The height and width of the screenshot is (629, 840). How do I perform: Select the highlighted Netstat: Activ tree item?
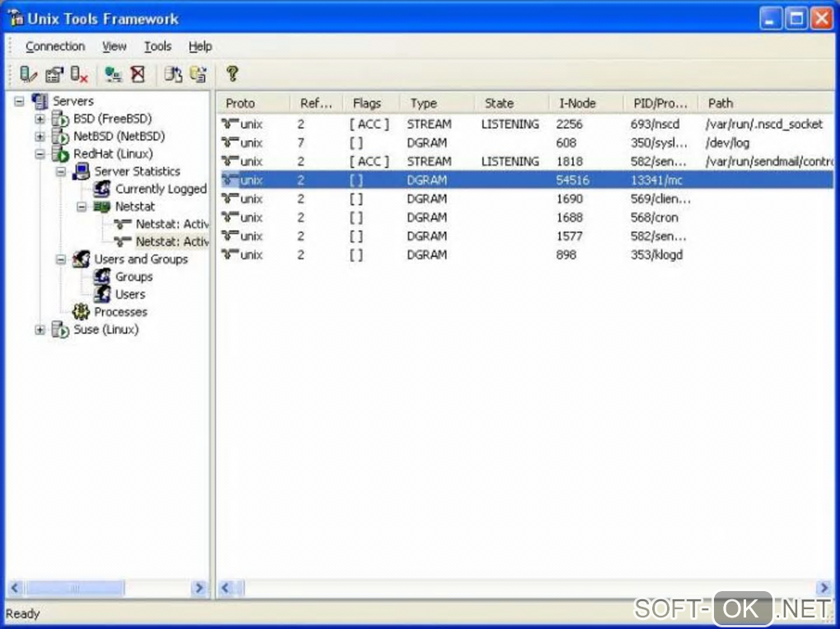click(171, 241)
